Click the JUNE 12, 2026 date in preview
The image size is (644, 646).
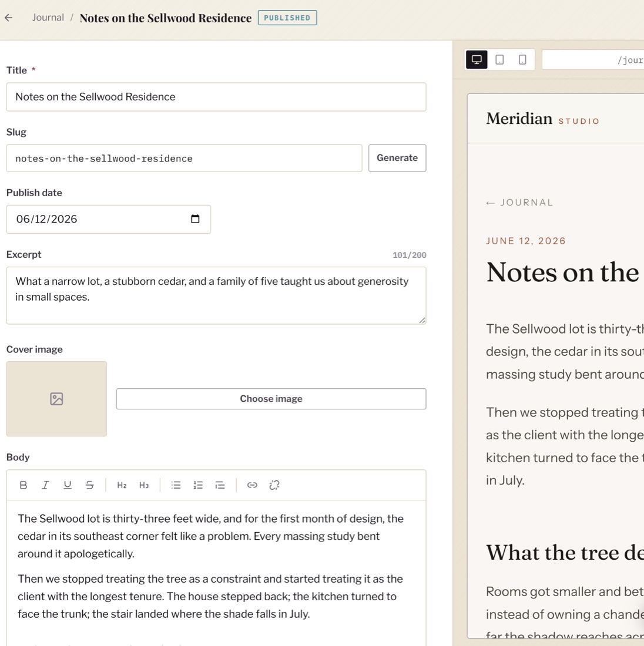526,241
